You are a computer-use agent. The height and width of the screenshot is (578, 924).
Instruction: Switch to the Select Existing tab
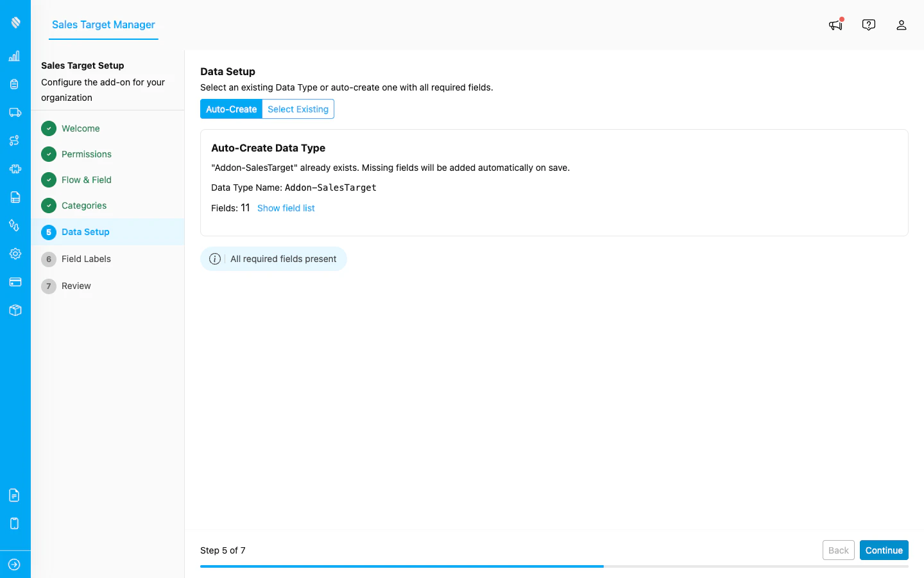tap(298, 109)
